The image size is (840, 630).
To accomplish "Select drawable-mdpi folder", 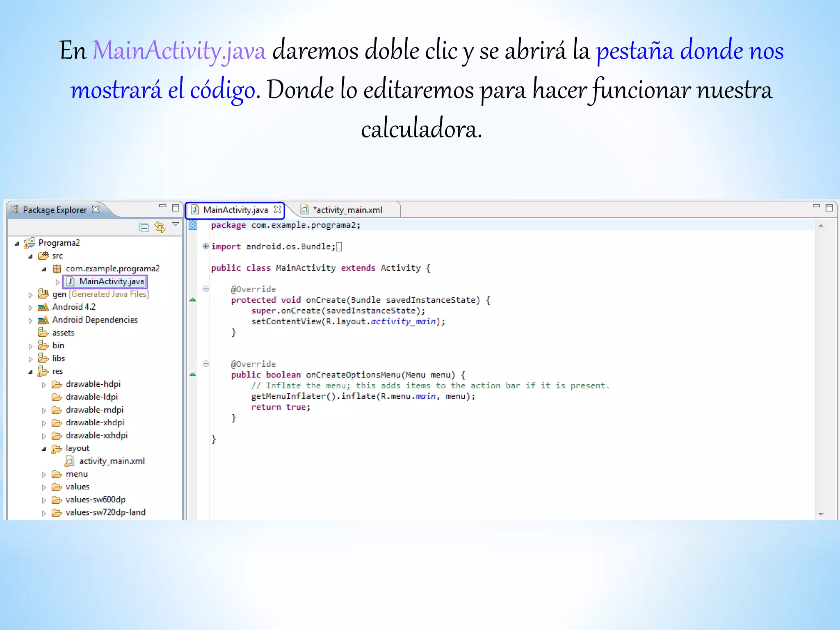I will 87,410.
